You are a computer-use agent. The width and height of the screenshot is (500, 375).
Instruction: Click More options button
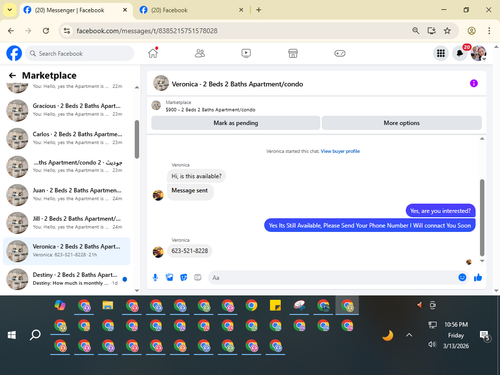click(x=402, y=123)
